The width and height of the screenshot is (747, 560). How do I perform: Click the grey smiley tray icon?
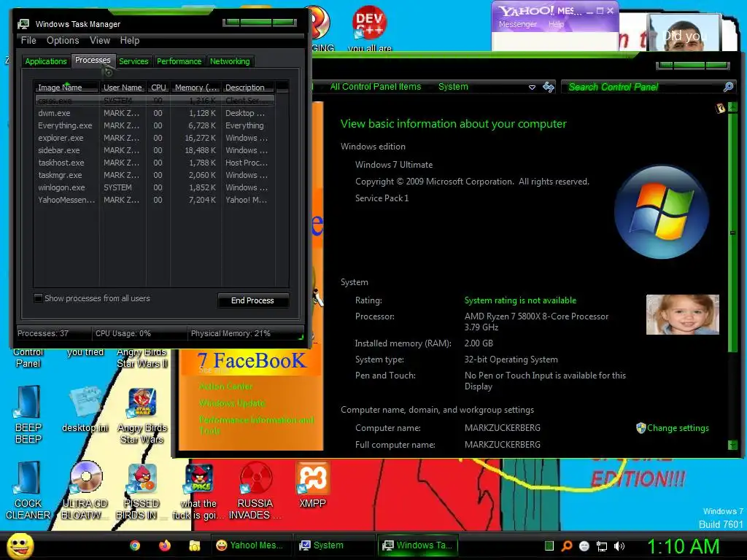(584, 546)
